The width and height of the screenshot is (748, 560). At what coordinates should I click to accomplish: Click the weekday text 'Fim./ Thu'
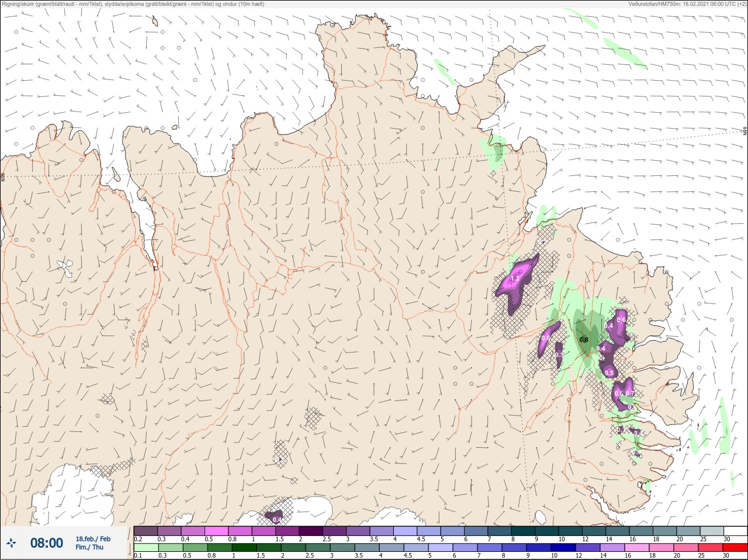click(89, 547)
